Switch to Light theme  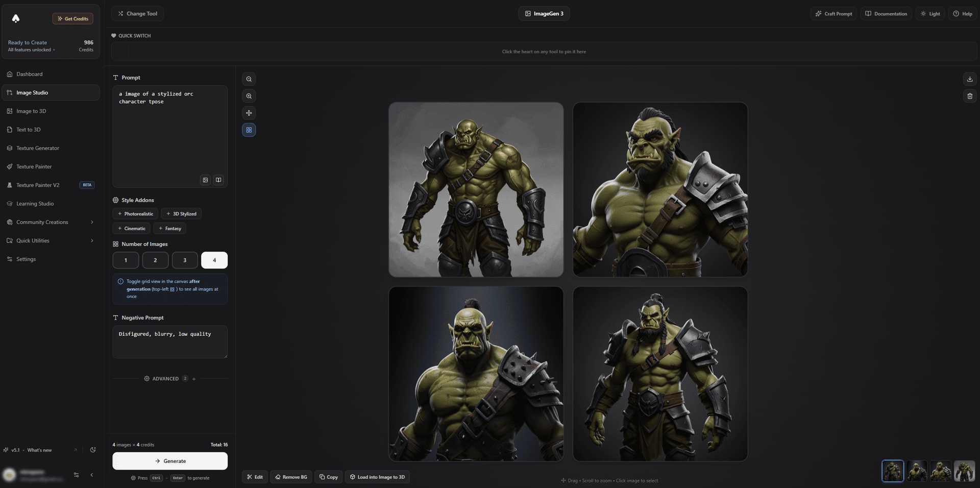[x=930, y=13]
